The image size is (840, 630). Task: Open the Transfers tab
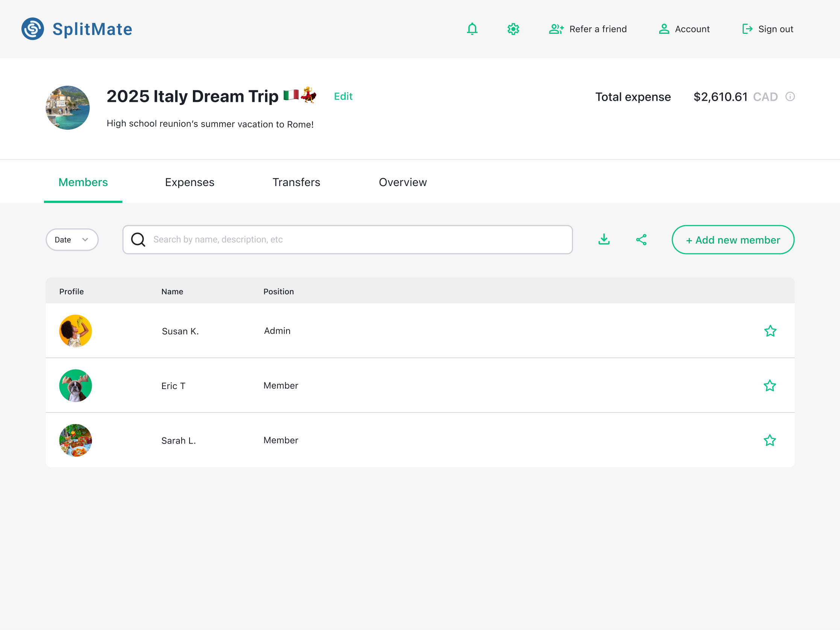[x=296, y=182]
